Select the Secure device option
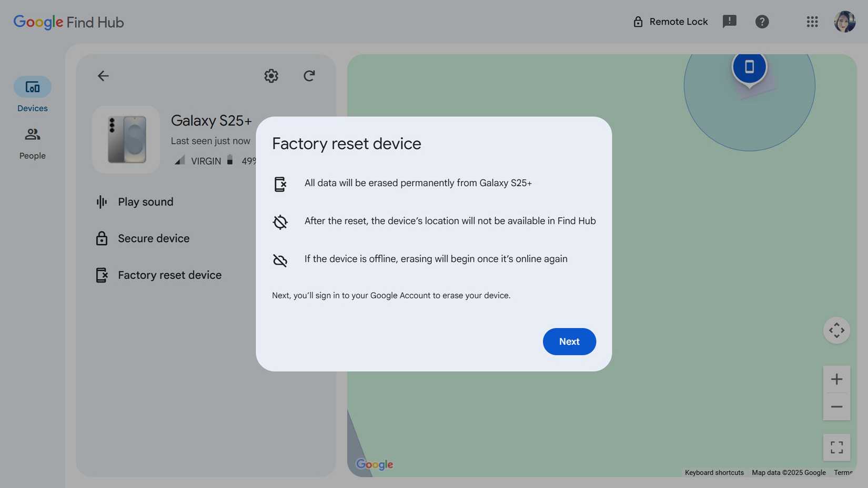The height and width of the screenshot is (488, 868). [153, 238]
